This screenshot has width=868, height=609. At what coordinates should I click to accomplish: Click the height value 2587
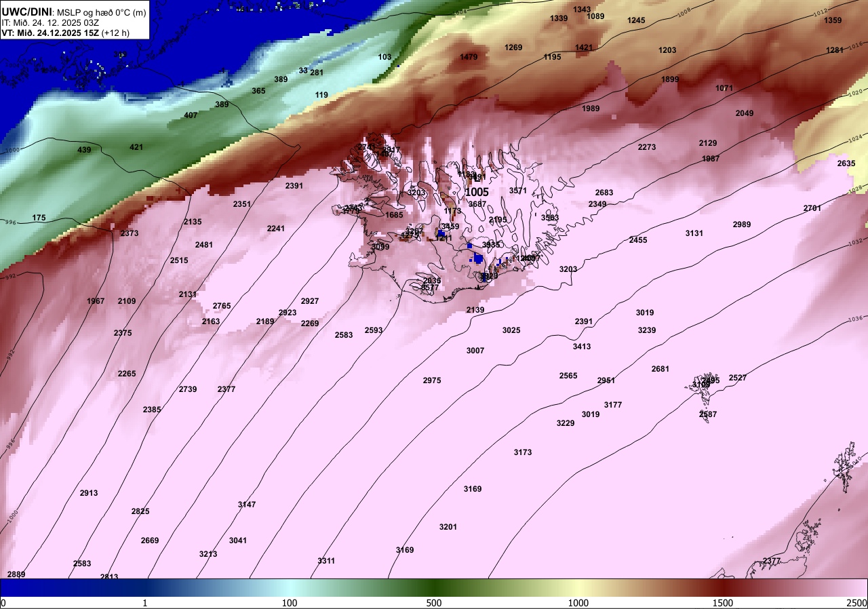[x=708, y=414]
